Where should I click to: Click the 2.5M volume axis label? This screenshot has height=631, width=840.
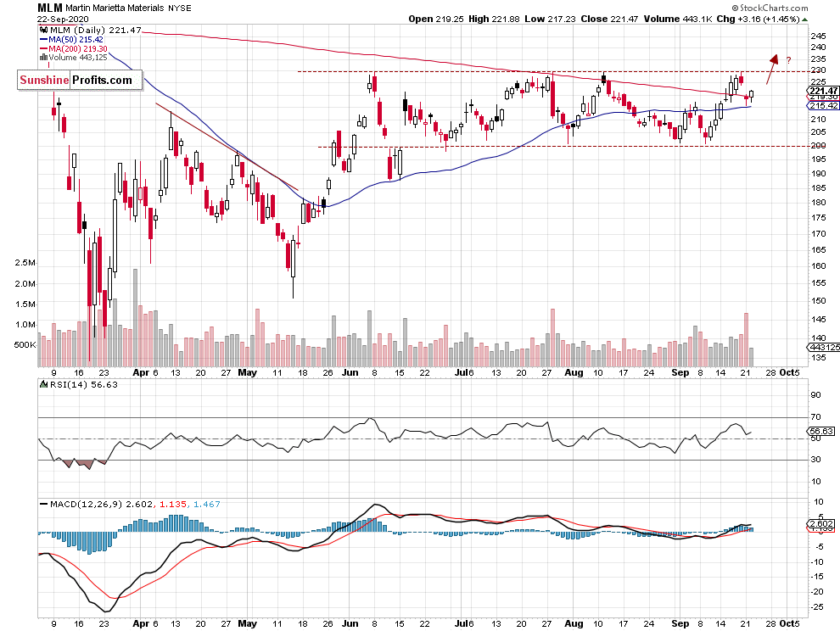click(x=25, y=263)
